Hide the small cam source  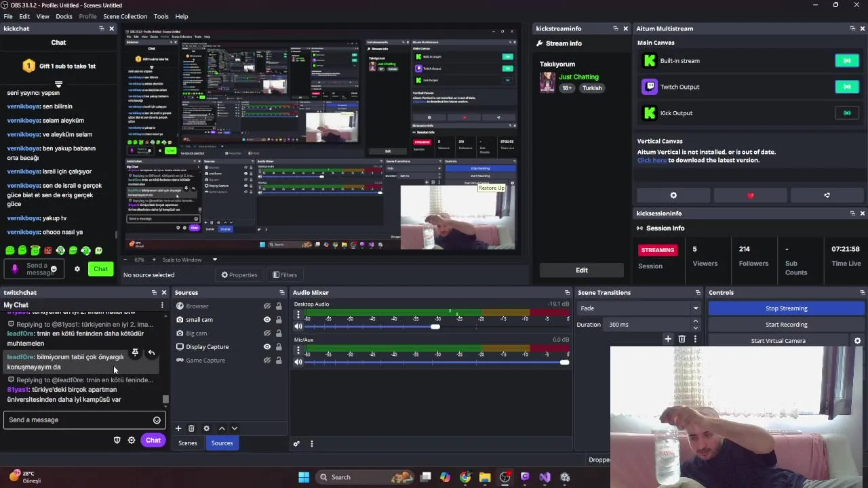pos(267,320)
